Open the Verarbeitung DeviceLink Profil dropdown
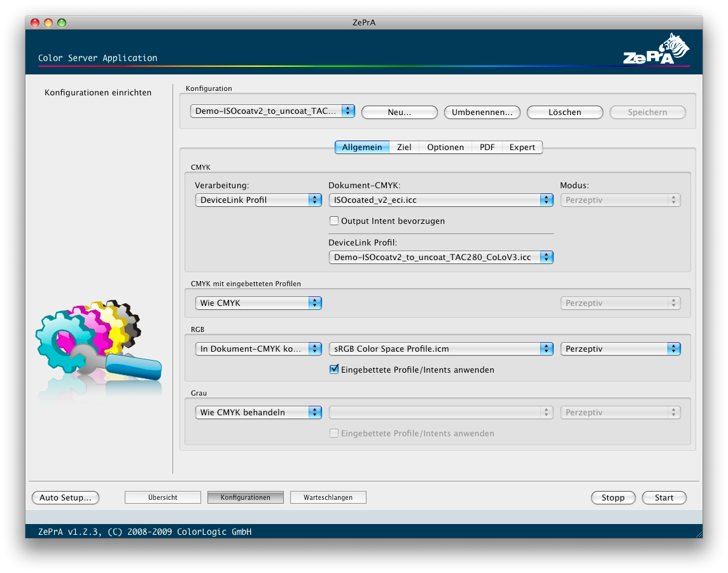This screenshot has width=728, height=573. (x=258, y=200)
